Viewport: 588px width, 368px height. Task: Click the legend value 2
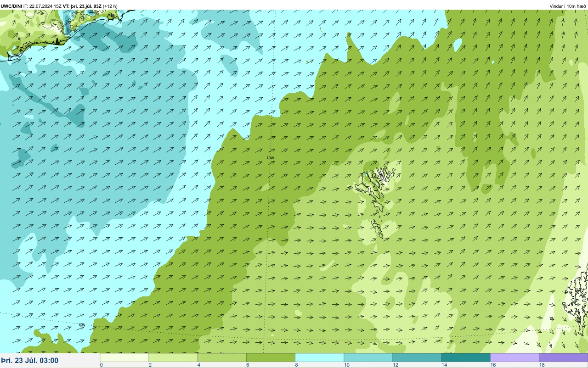[150, 365]
